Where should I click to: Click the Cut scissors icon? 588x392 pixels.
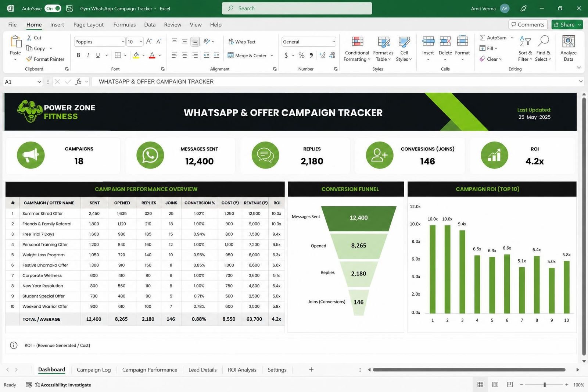click(29, 38)
